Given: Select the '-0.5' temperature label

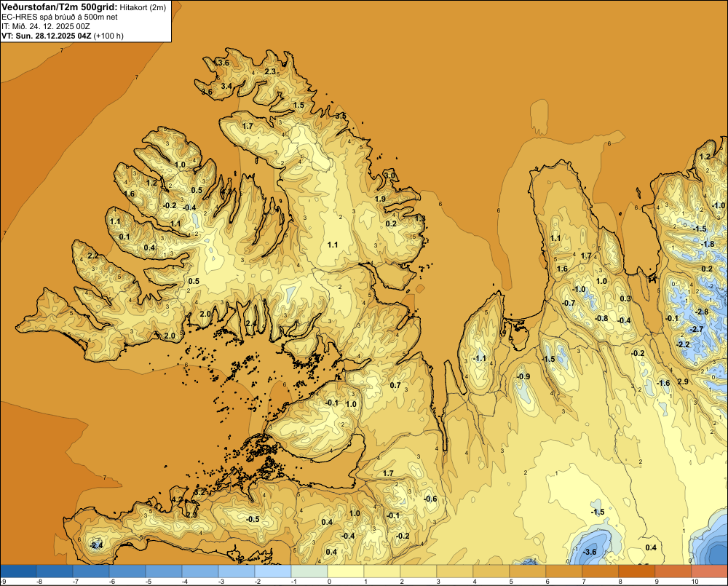Looking at the screenshot, I should tap(253, 519).
